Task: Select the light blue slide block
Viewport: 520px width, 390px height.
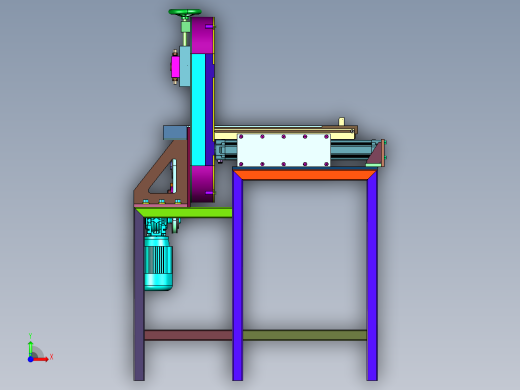Action: pos(185,66)
